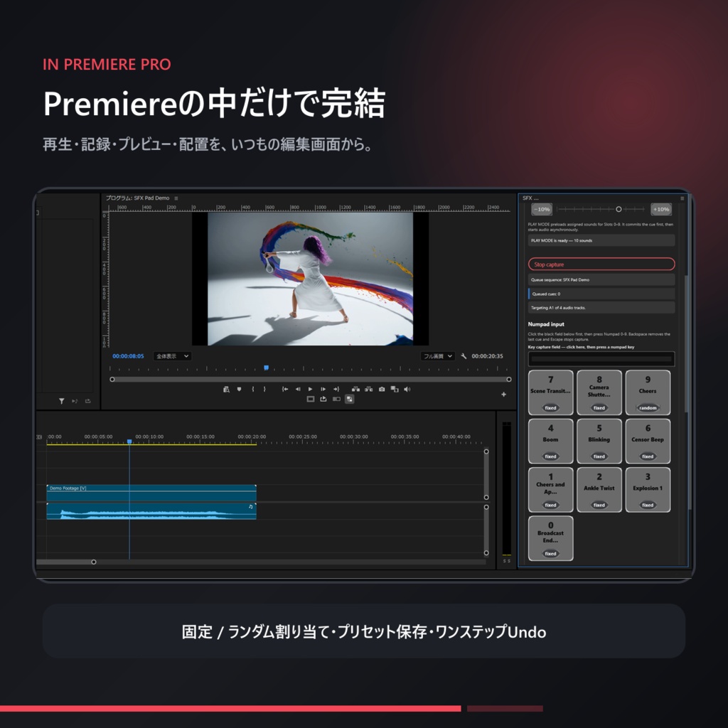Open the フル画質 playback resolution dropdown
This screenshot has height=728, width=728.
[x=437, y=356]
